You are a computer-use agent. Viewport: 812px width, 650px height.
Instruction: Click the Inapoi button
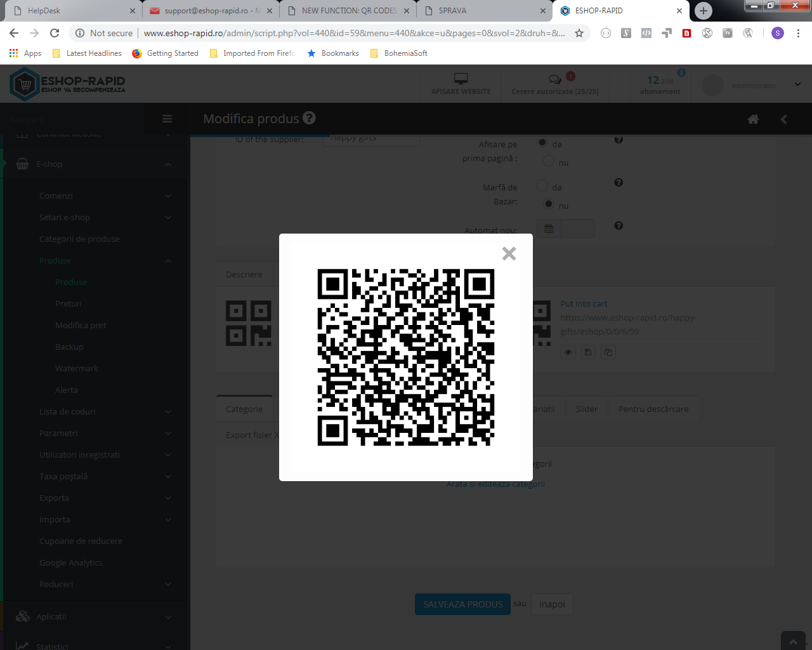(552, 604)
